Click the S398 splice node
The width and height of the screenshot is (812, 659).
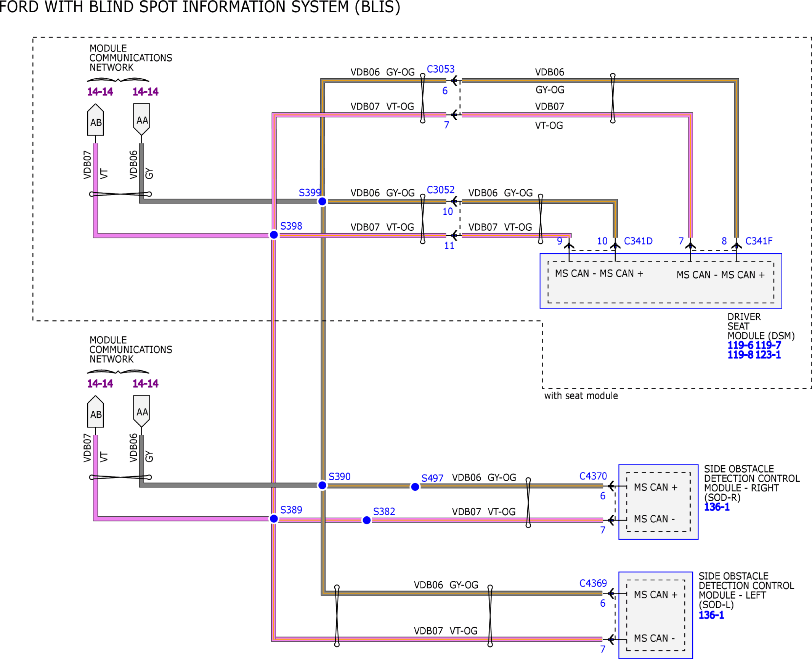point(274,235)
